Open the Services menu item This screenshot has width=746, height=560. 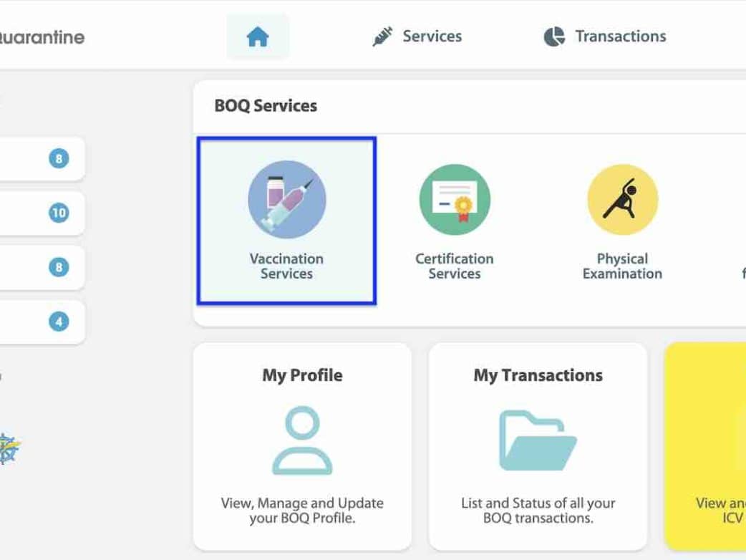pos(432,37)
